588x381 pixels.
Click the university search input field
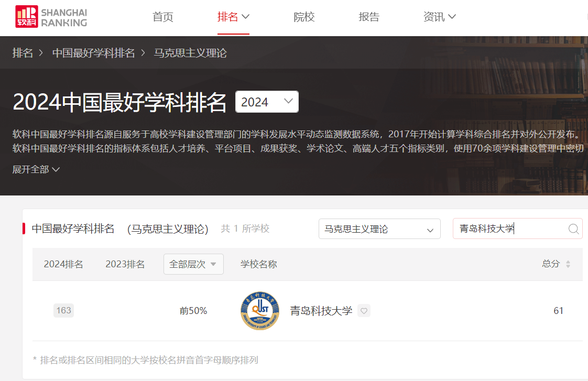coord(508,228)
